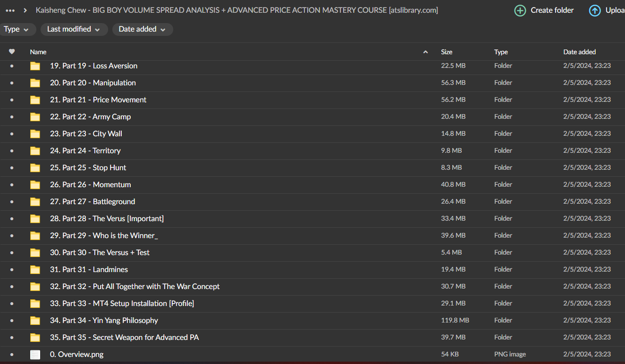Sort the list by the Size column
Screen dimensions: 625x364
tap(447, 52)
